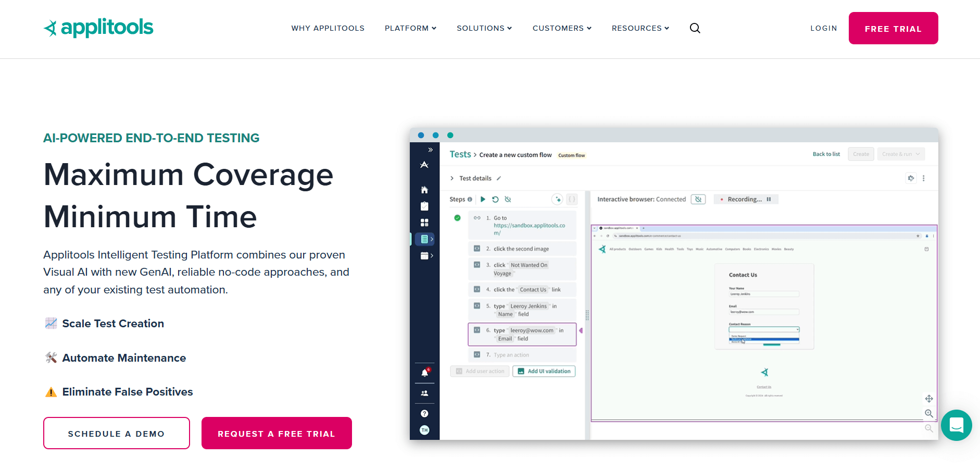Click the sandbox.applitools.com URL in step 1
The width and height of the screenshot is (980, 468).
click(x=529, y=229)
